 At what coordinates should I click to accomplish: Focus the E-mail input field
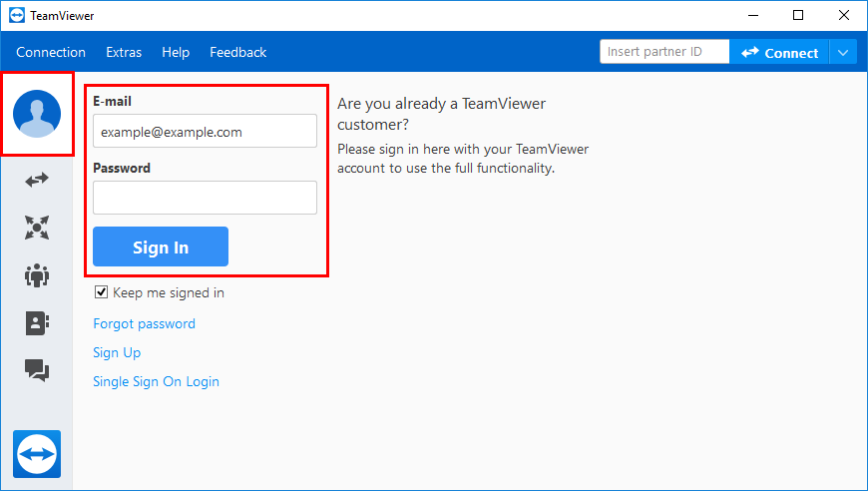click(x=205, y=131)
